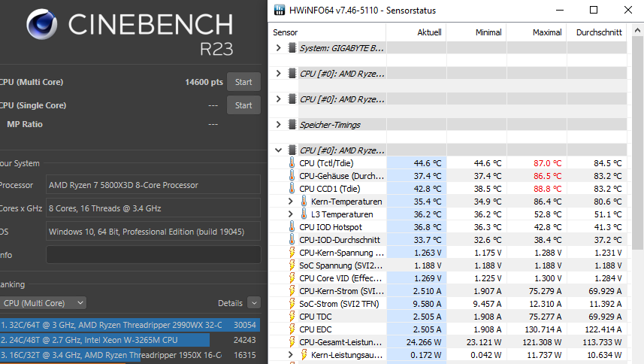
Task: Click lightning icon of Kern-Leistungsaufnahme row
Action: [304, 354]
